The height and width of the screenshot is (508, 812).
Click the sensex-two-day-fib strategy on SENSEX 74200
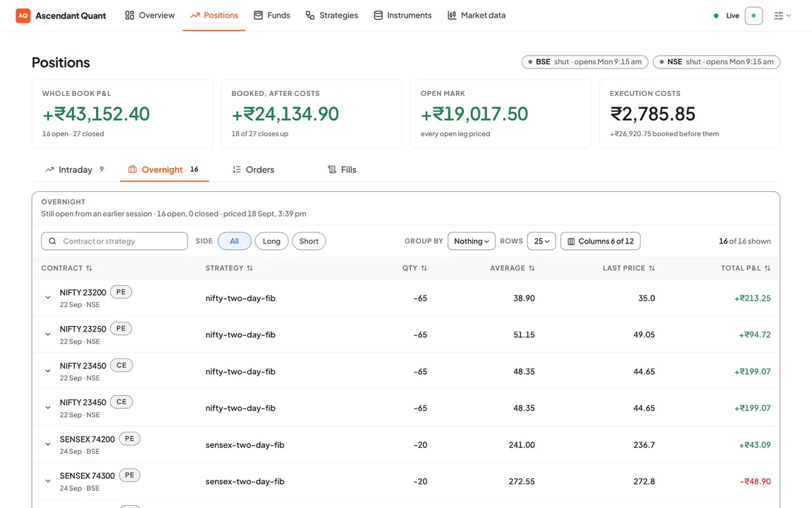click(245, 445)
